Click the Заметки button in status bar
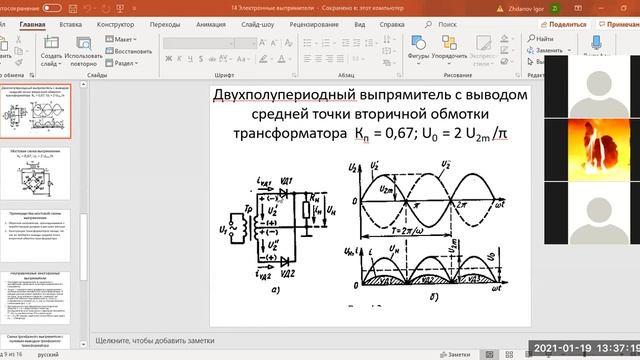 [455, 355]
